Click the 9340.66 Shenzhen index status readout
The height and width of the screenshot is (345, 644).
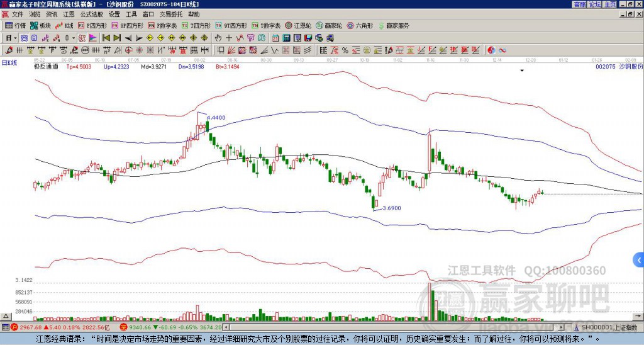coord(140,327)
